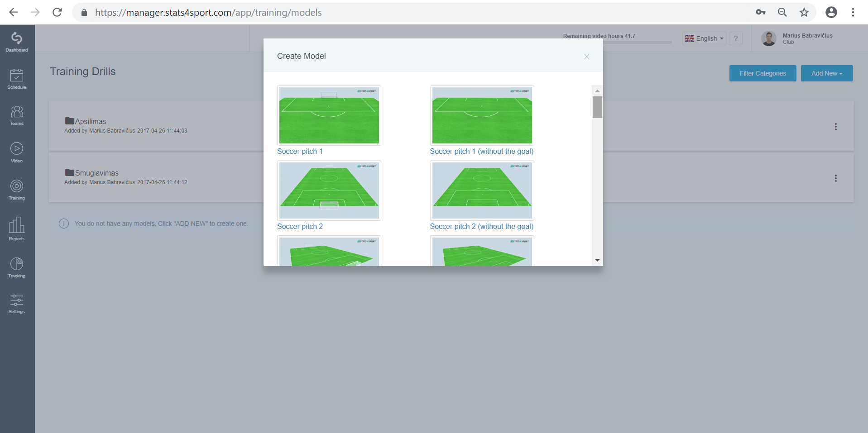868x433 pixels.
Task: Open the Video section icon
Action: tap(17, 152)
